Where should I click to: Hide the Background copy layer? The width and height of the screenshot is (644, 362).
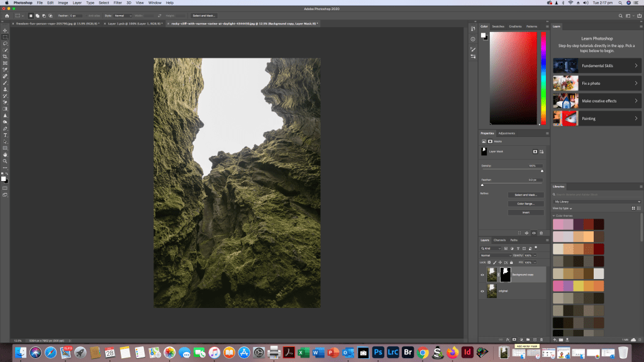coord(482,275)
